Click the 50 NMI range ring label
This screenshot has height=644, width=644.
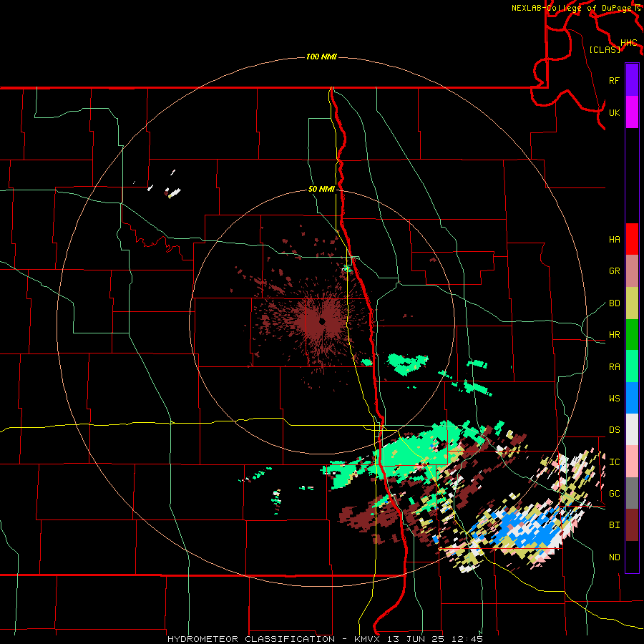coord(321,189)
